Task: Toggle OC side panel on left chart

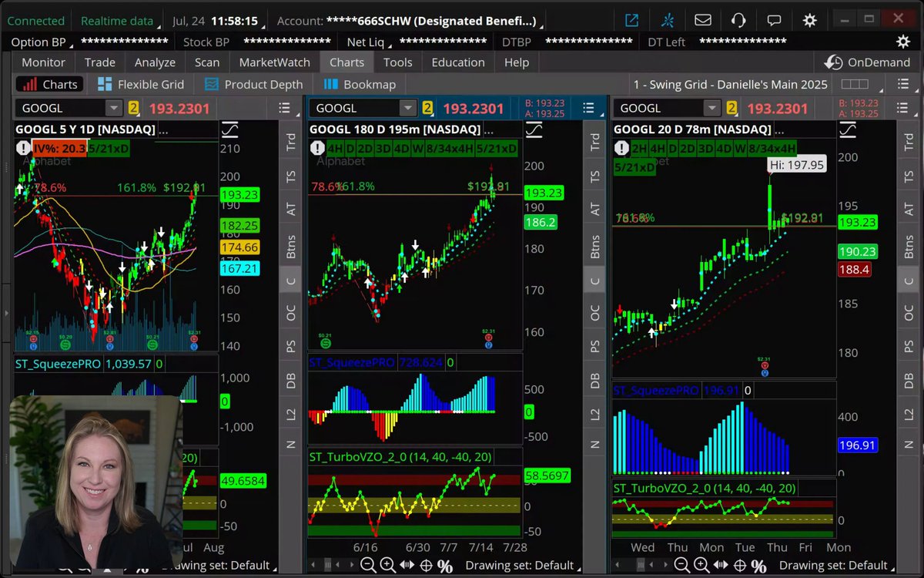Action: (x=291, y=313)
